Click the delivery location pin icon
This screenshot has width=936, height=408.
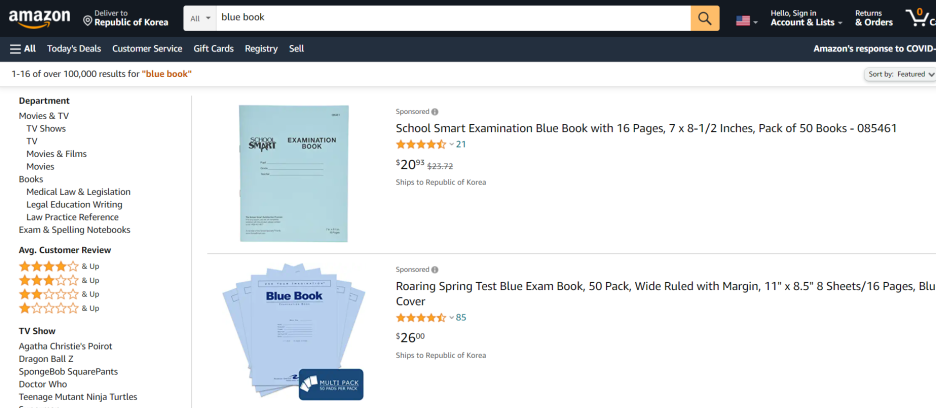click(88, 22)
